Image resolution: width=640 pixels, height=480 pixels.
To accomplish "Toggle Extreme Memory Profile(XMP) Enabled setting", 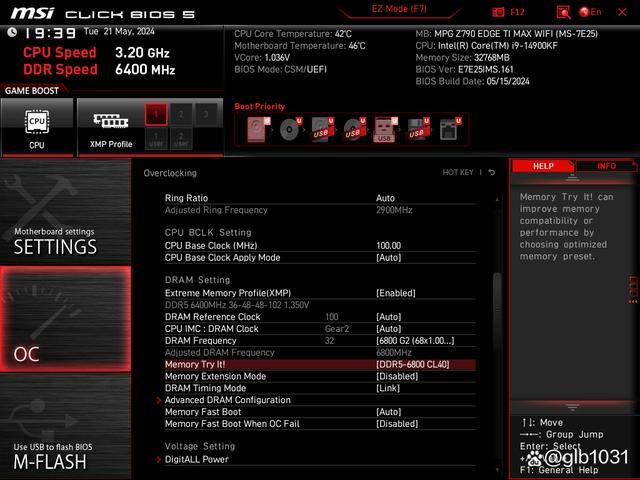I will click(396, 293).
